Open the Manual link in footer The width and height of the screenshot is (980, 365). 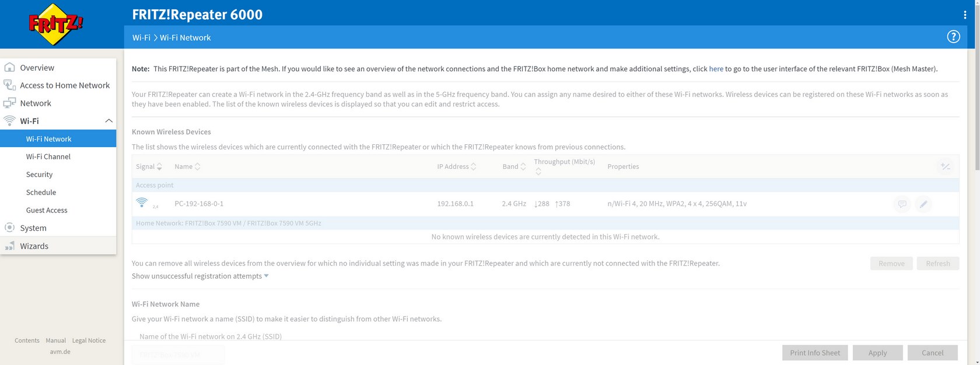(x=55, y=340)
